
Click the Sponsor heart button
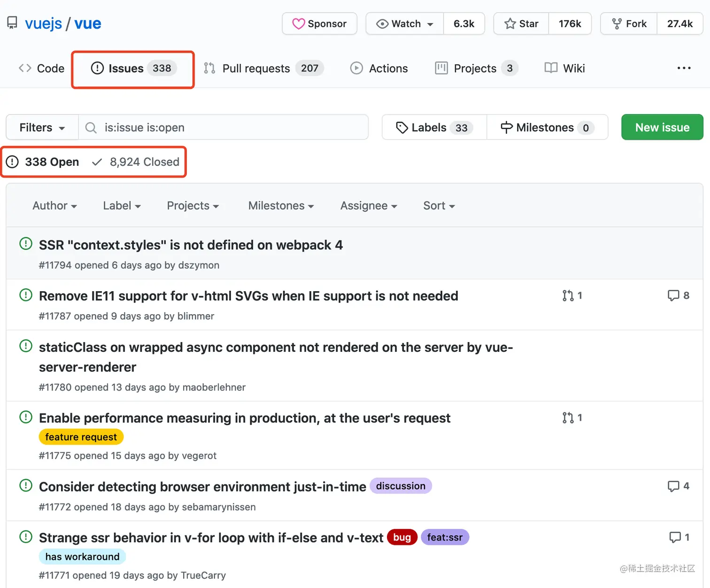pyautogui.click(x=319, y=23)
